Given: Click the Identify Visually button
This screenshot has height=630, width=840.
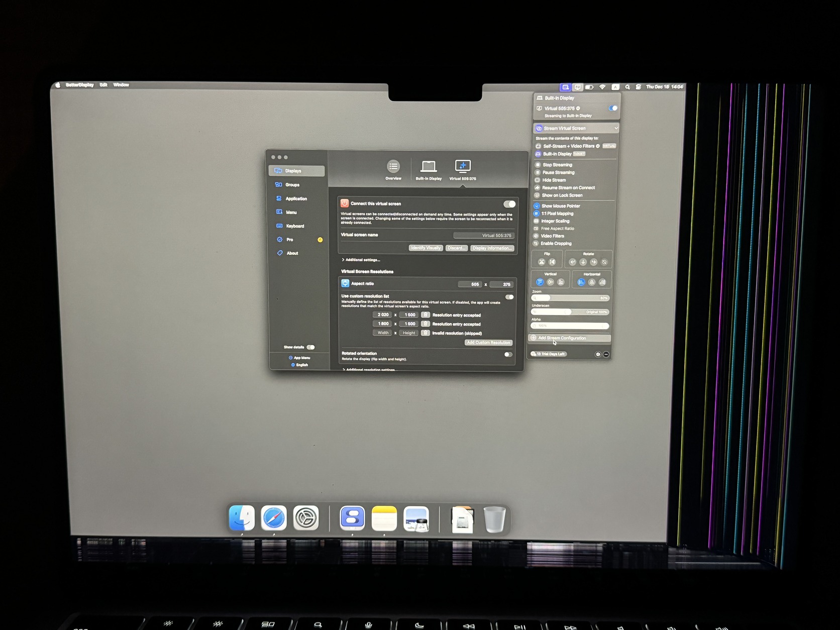Looking at the screenshot, I should (x=426, y=248).
